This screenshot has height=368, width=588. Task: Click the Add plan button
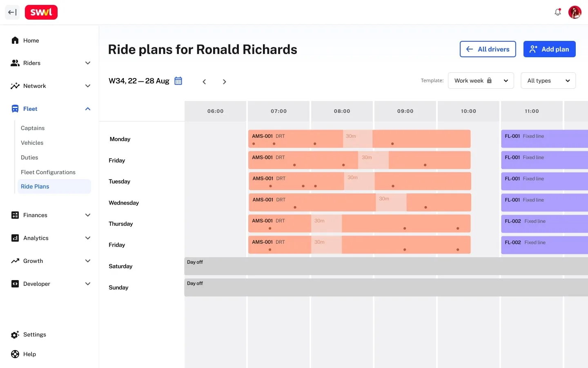click(x=549, y=49)
